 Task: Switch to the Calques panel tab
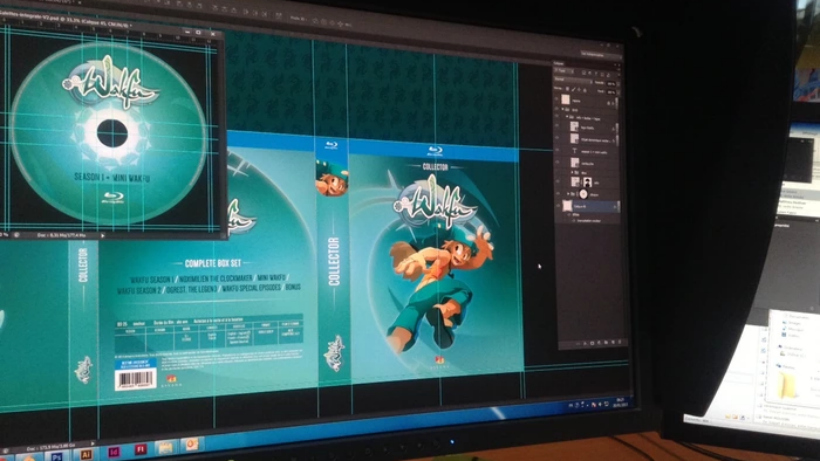(559, 63)
